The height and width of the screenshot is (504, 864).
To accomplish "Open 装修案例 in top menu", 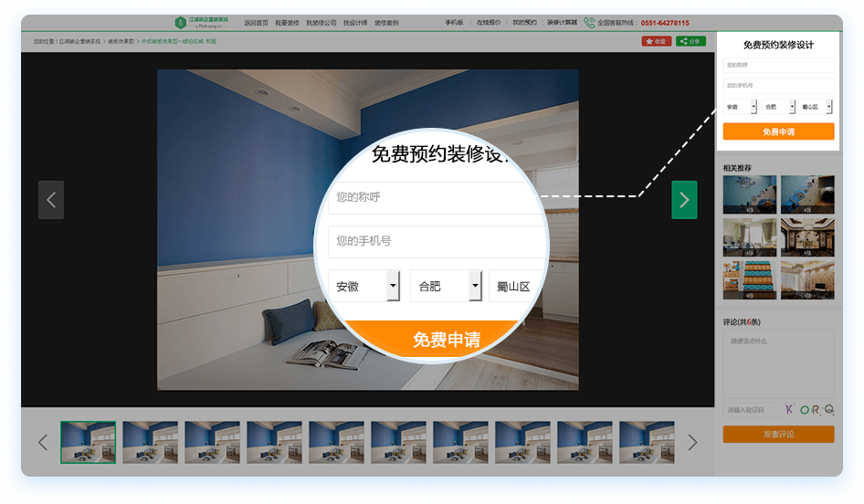I will point(386,23).
